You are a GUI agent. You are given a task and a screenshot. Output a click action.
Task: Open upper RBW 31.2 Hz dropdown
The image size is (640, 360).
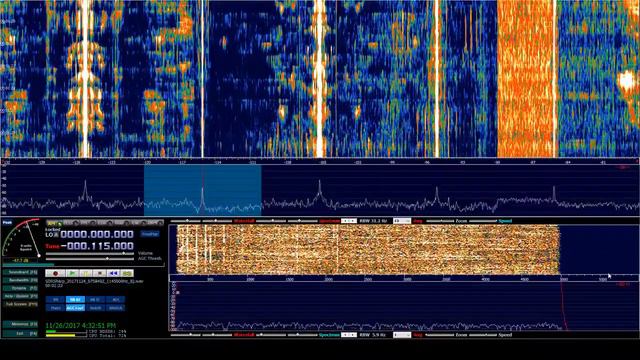pos(349,221)
